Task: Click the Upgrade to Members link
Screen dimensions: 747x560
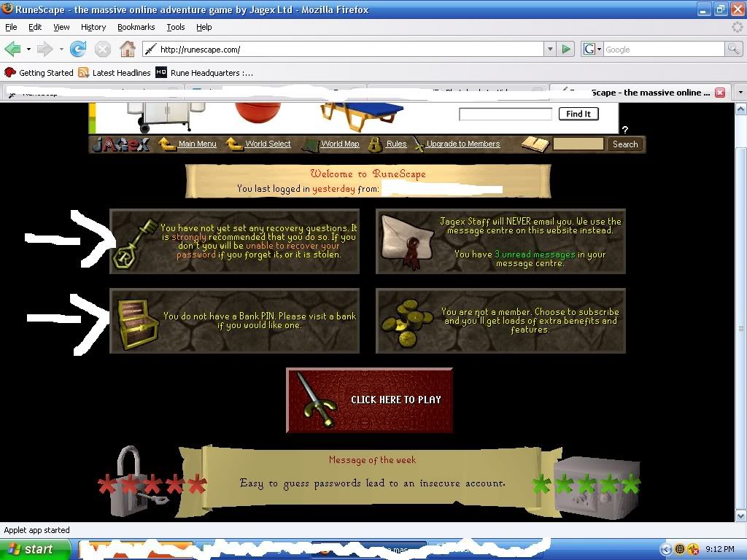Action: pos(463,144)
